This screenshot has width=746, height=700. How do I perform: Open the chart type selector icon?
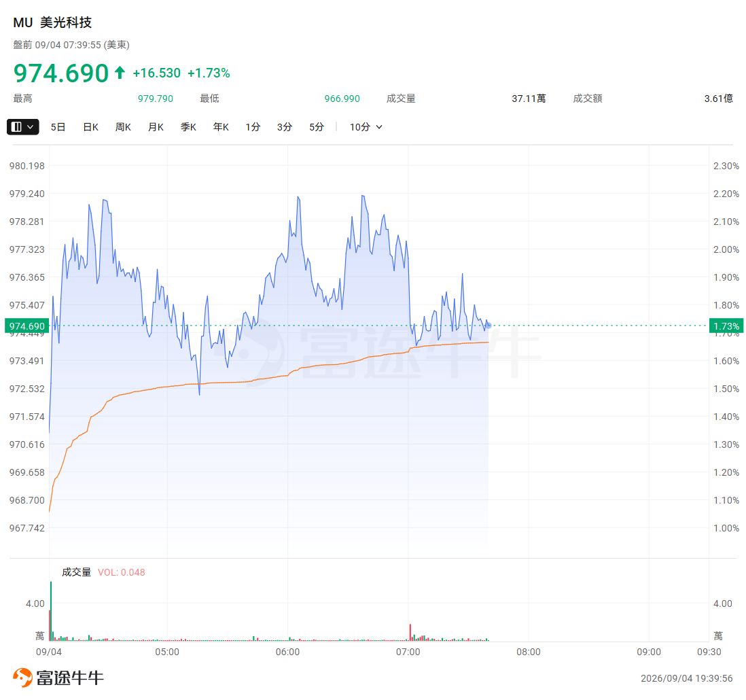(17, 126)
